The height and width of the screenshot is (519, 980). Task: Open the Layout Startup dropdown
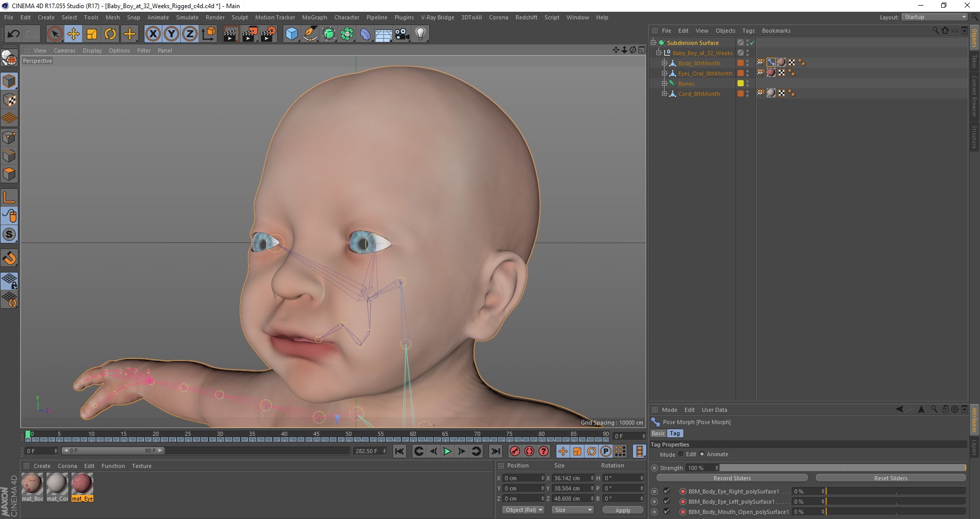[x=935, y=17]
